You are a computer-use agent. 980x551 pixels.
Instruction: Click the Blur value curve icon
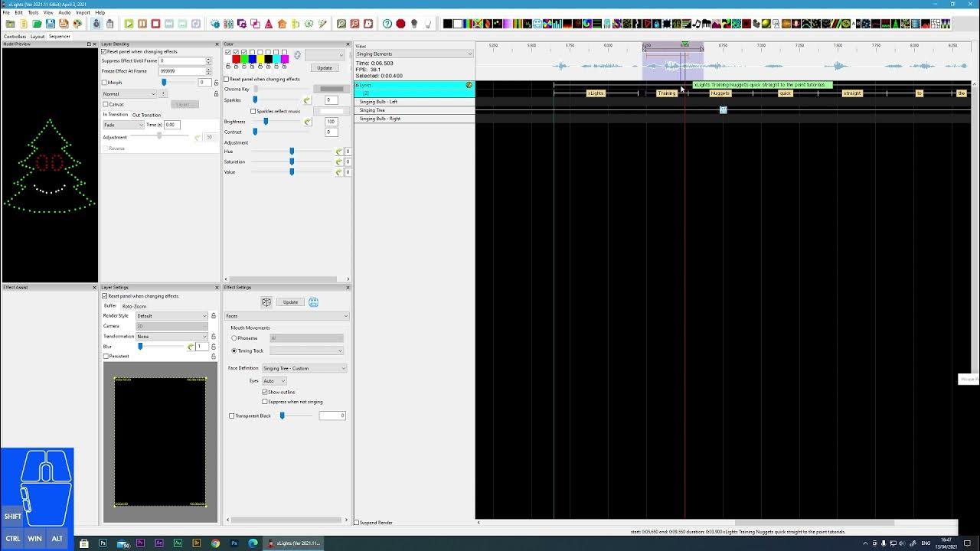coord(191,347)
